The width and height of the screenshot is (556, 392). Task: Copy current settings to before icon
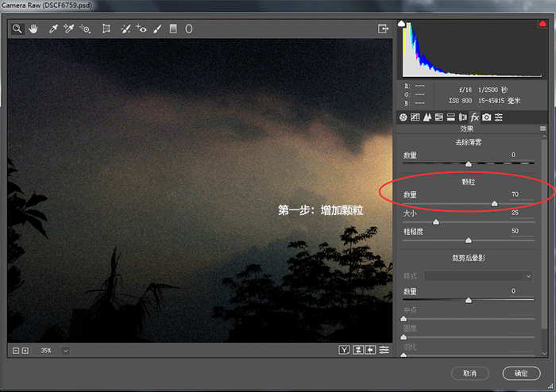[x=371, y=350]
